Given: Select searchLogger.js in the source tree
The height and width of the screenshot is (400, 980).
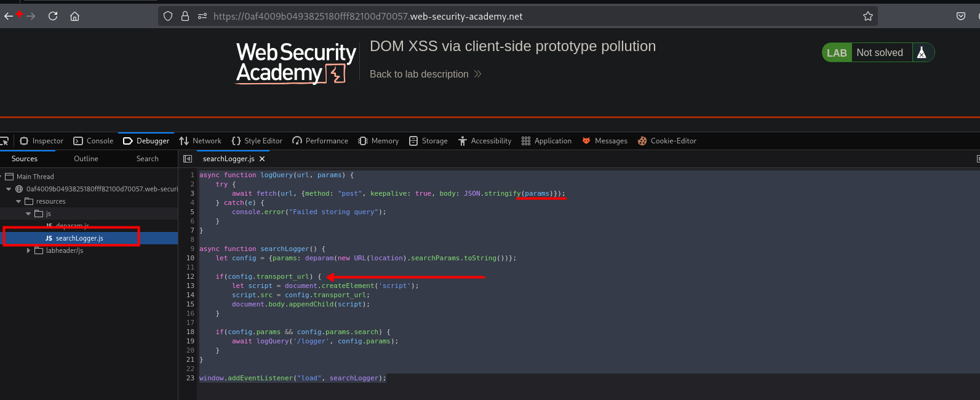Looking at the screenshot, I should pyautogui.click(x=79, y=238).
